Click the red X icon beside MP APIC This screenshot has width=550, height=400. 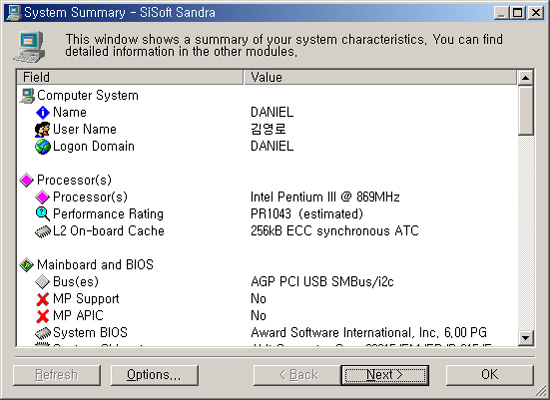42,316
